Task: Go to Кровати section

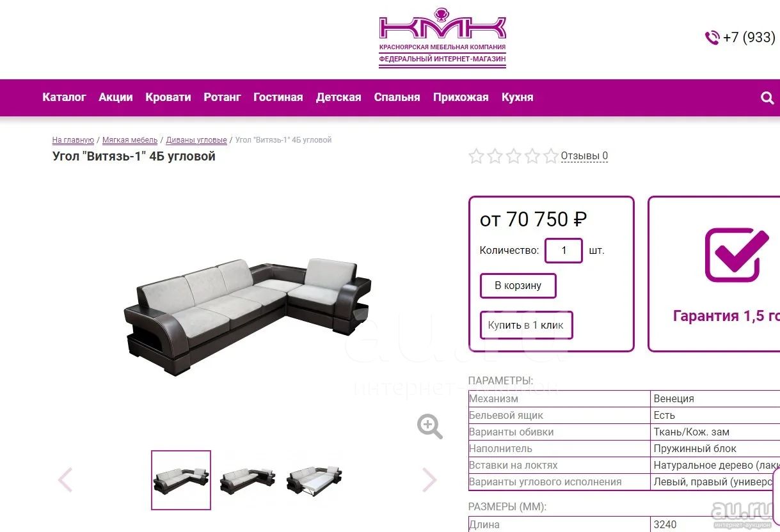Action: pyautogui.click(x=168, y=97)
